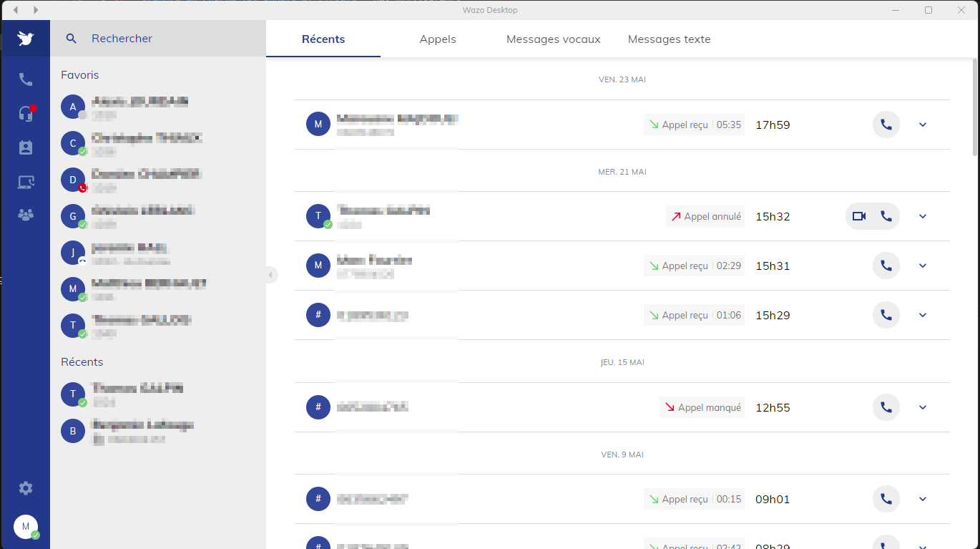Open the contacts book sidebar icon
This screenshot has height=549, width=980.
(26, 147)
